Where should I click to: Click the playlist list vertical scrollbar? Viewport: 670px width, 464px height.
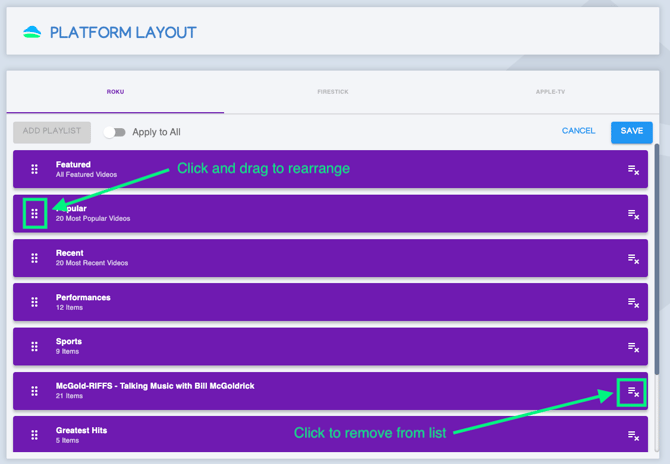pos(657,250)
